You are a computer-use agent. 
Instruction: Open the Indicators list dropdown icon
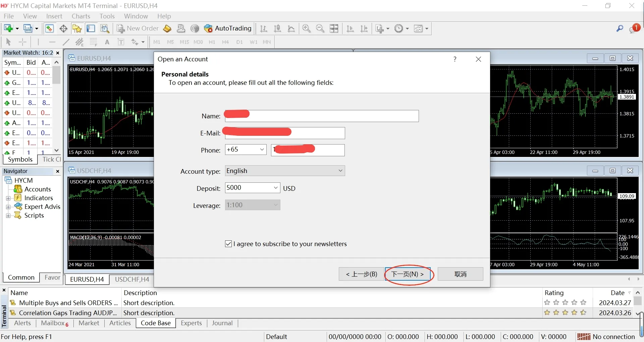(x=382, y=28)
